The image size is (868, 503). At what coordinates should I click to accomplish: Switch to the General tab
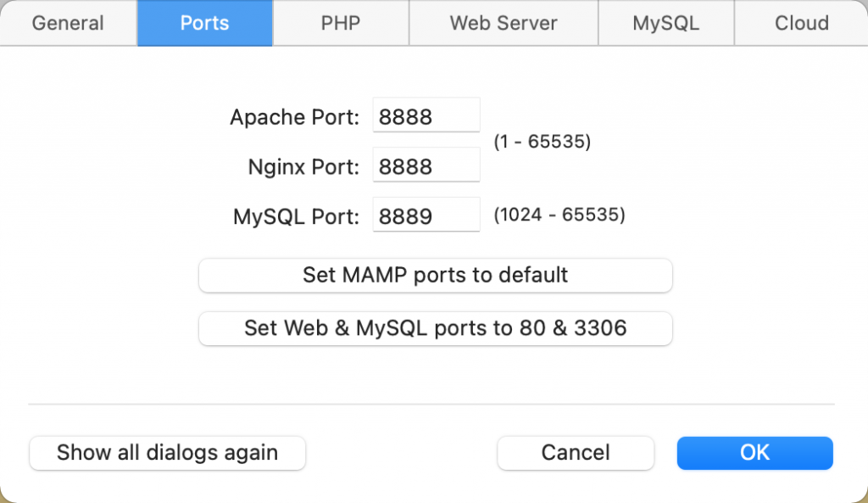68,23
